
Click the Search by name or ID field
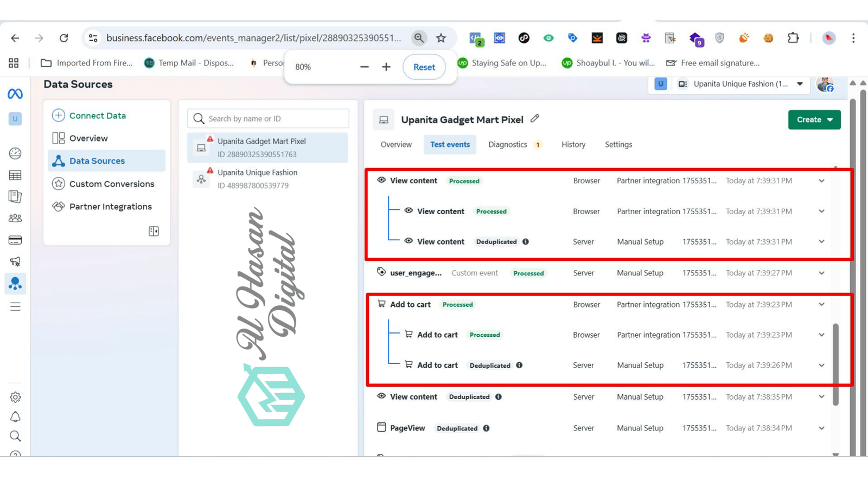point(268,119)
